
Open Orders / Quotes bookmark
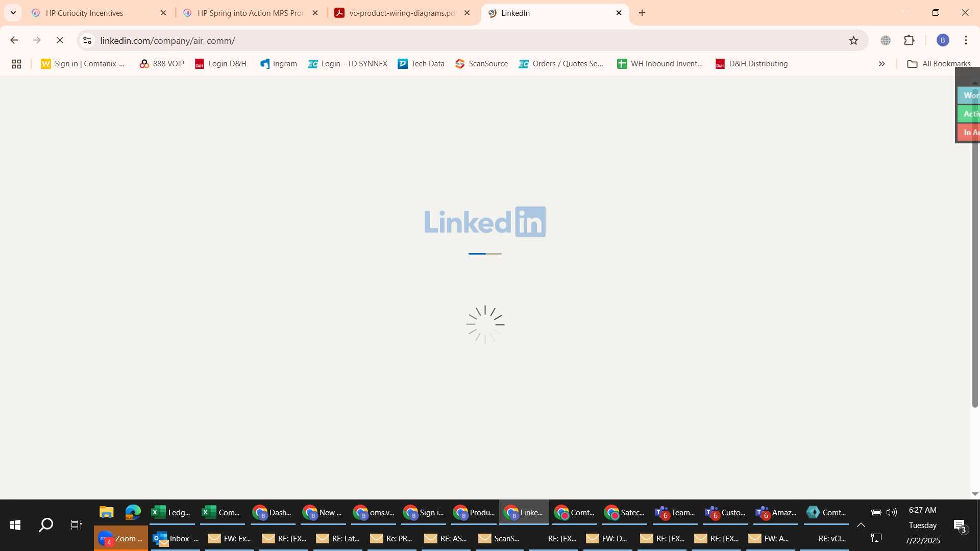[561, 64]
